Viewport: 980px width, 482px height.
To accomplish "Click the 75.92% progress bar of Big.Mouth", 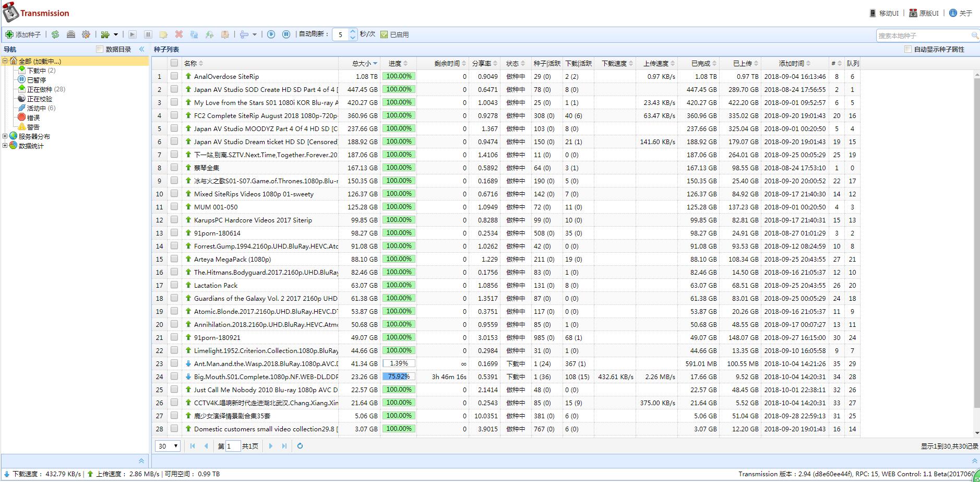I will tap(399, 377).
